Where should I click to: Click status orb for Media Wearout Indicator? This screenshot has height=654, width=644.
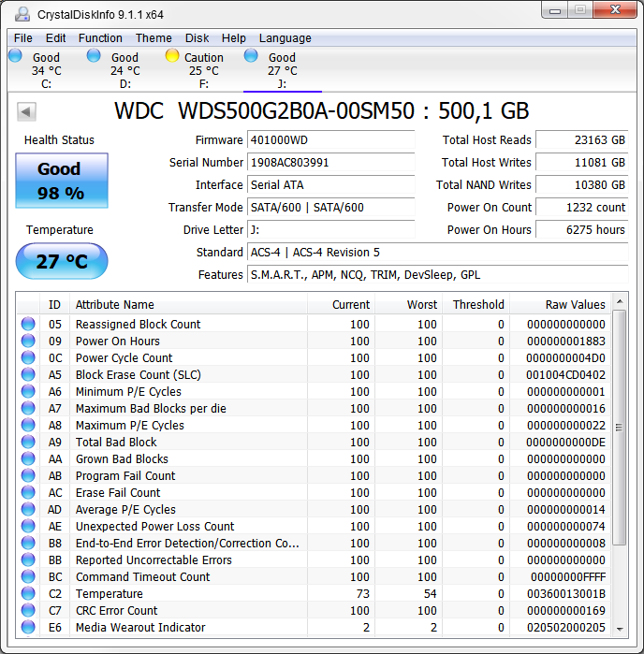coord(28,627)
